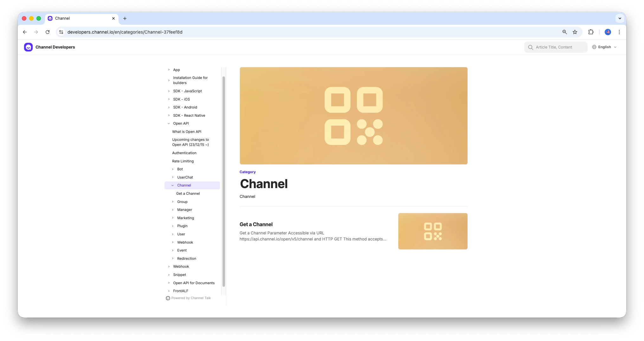
Task: Expand the Group subsection chevron
Action: pyautogui.click(x=173, y=202)
